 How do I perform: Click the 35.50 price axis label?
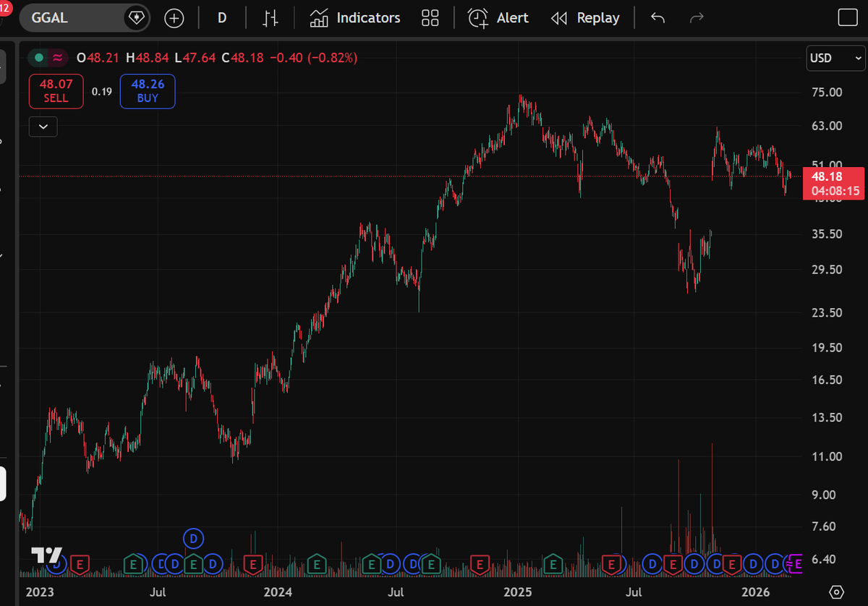827,234
